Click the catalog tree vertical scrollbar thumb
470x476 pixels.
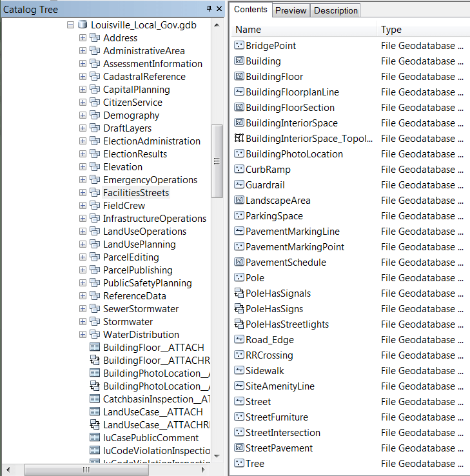[217, 161]
